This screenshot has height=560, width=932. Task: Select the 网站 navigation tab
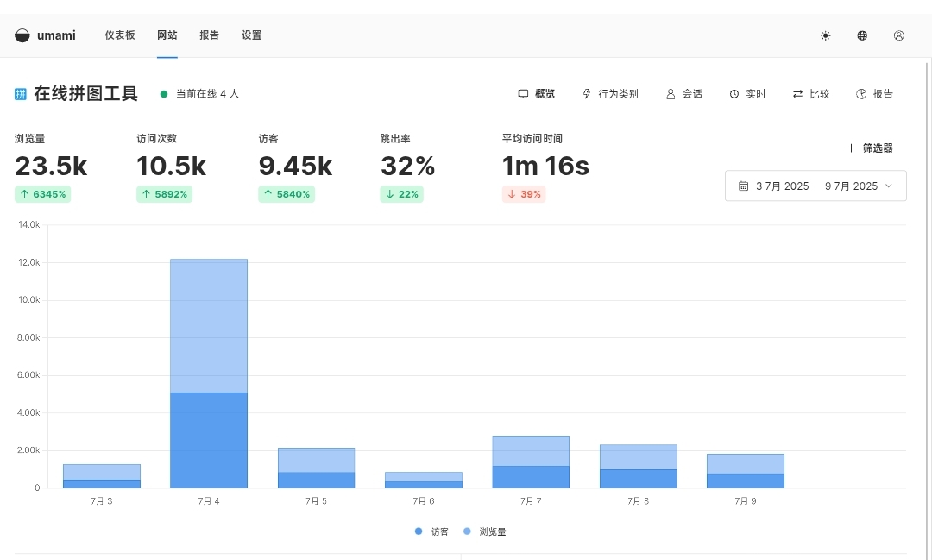pyautogui.click(x=167, y=35)
